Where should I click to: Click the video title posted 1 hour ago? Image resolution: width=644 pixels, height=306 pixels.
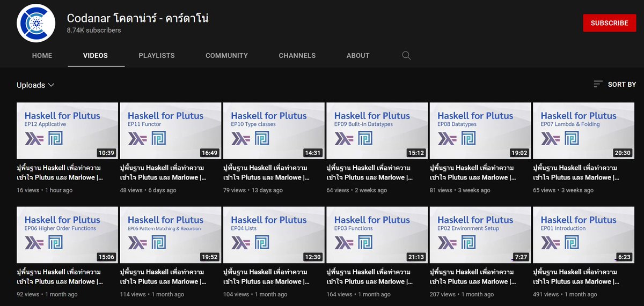pyautogui.click(x=59, y=173)
